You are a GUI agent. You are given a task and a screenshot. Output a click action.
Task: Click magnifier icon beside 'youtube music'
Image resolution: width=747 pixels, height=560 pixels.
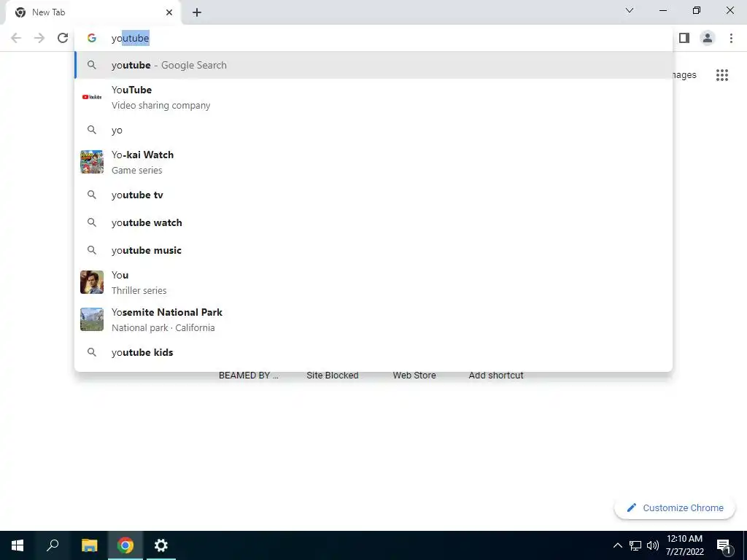tap(92, 250)
